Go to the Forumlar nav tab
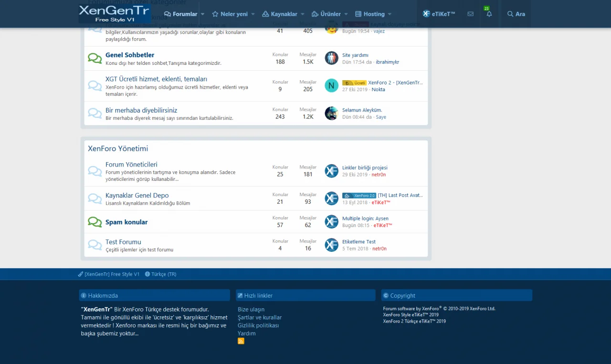The height and width of the screenshot is (364, 611). pos(181,14)
